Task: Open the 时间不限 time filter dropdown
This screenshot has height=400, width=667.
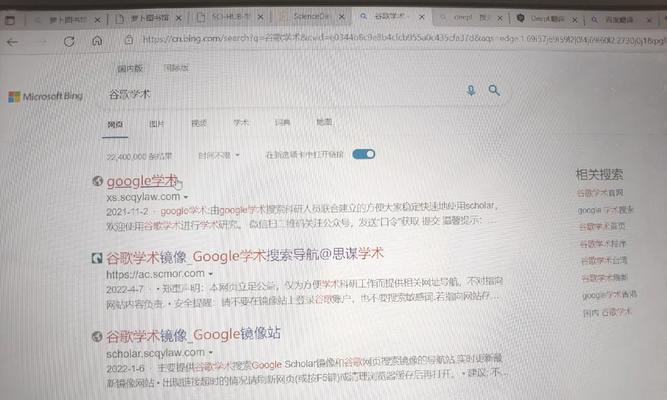Action: 219,155
